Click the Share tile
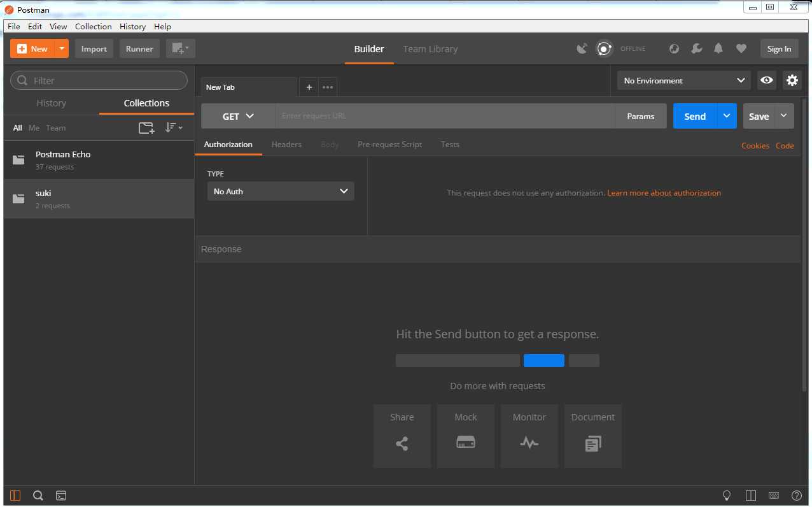The height and width of the screenshot is (507, 812). [402, 436]
